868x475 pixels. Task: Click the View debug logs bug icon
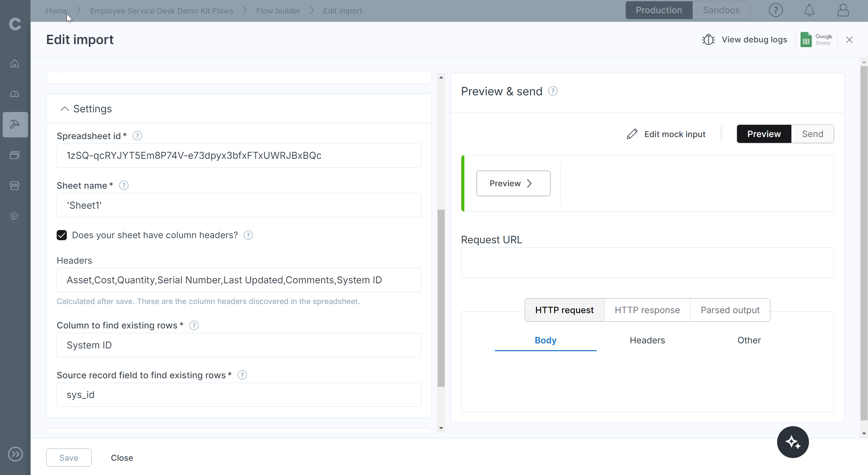tap(708, 40)
